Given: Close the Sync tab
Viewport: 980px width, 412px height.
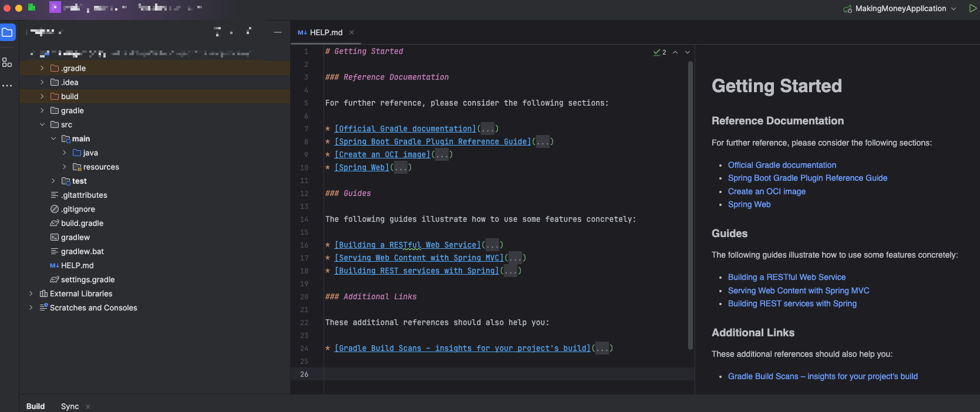Looking at the screenshot, I should pos(88,406).
